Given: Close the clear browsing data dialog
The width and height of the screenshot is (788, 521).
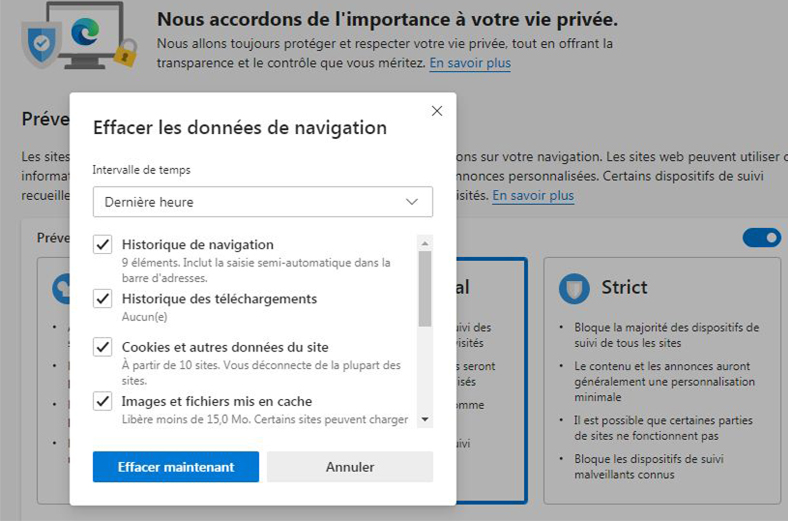Looking at the screenshot, I should point(437,111).
